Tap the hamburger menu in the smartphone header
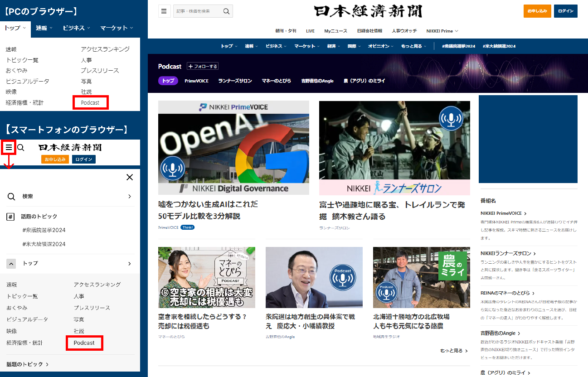Screen dimensions: 588x377 pyautogui.click(x=9, y=147)
